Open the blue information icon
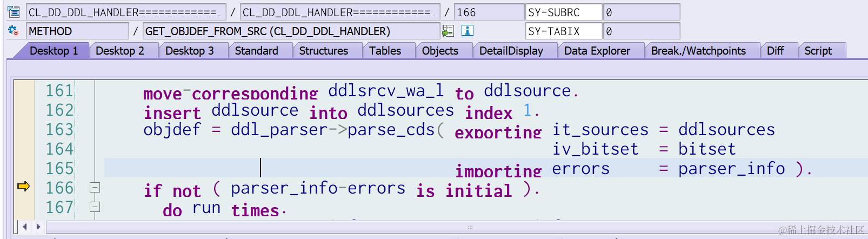This screenshot has height=239, width=868. [468, 31]
